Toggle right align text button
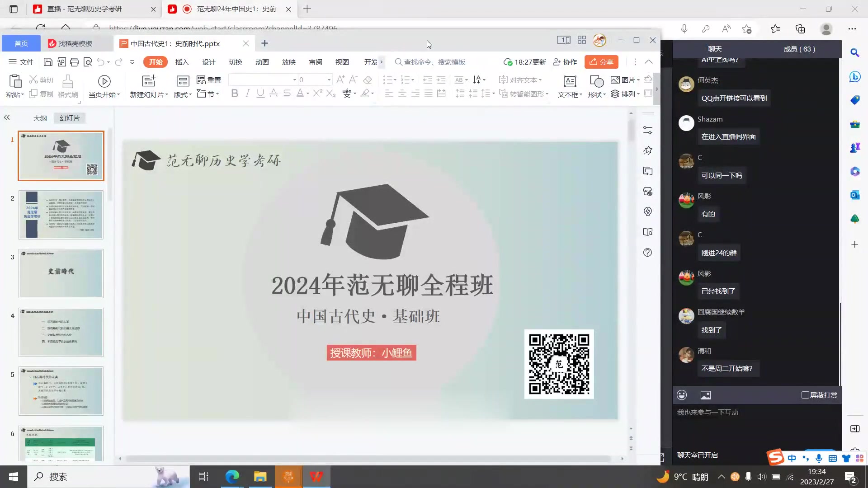Image resolution: width=868 pixels, height=488 pixels. click(x=415, y=94)
